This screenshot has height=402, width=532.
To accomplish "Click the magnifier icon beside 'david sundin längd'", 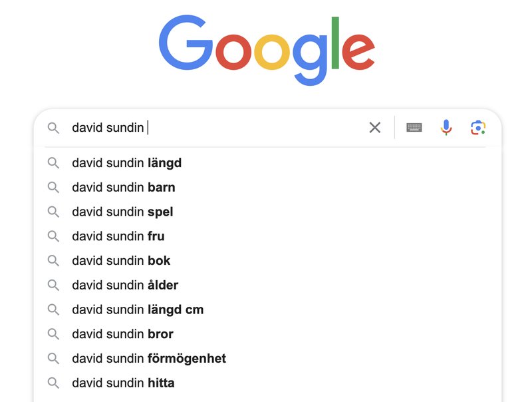I will point(53,163).
